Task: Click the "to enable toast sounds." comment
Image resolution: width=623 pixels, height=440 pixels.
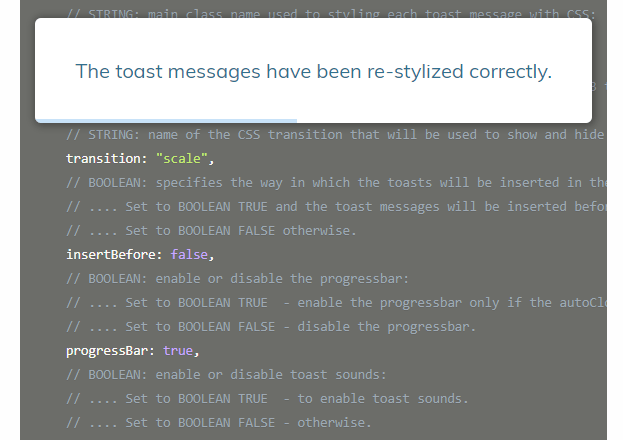Action: [267, 398]
